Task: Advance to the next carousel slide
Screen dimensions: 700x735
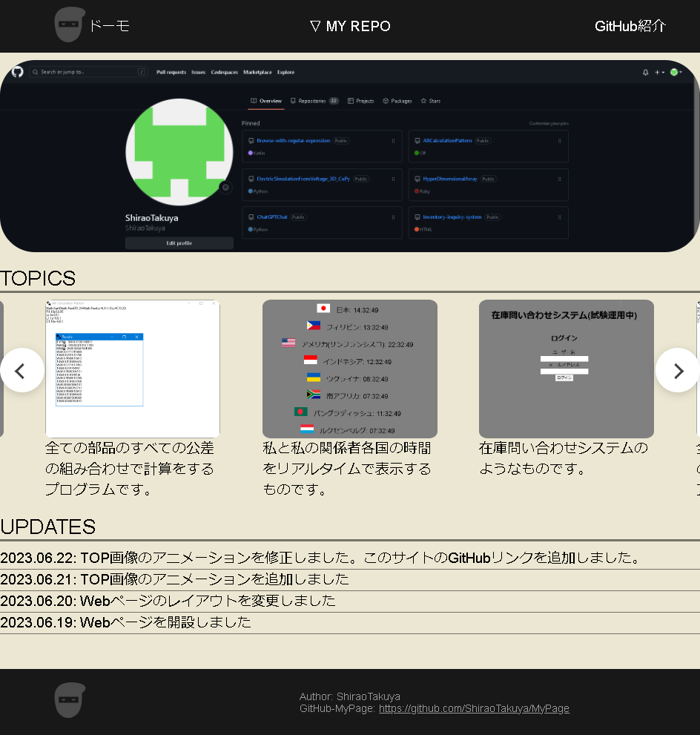Action: 678,370
